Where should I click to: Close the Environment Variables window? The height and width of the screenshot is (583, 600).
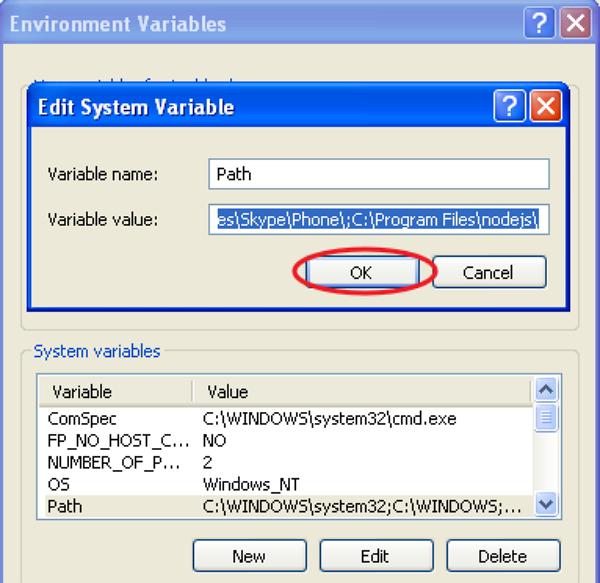(573, 23)
